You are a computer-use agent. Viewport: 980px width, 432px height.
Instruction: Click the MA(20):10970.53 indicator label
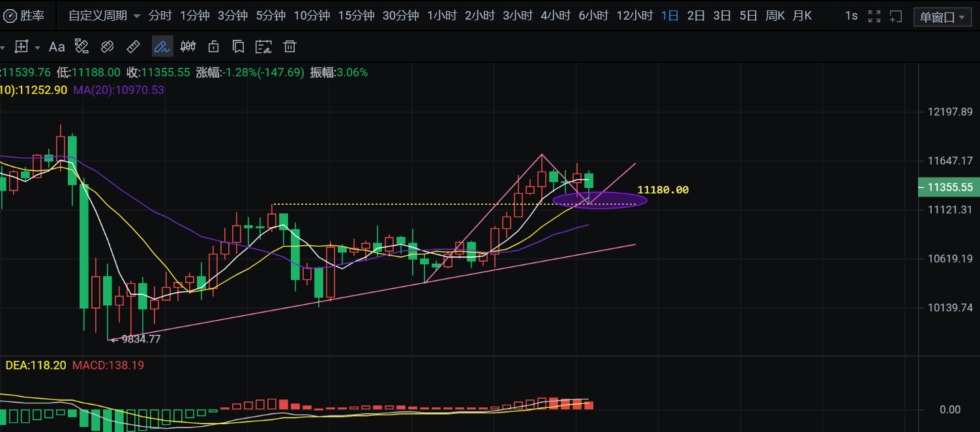click(119, 90)
